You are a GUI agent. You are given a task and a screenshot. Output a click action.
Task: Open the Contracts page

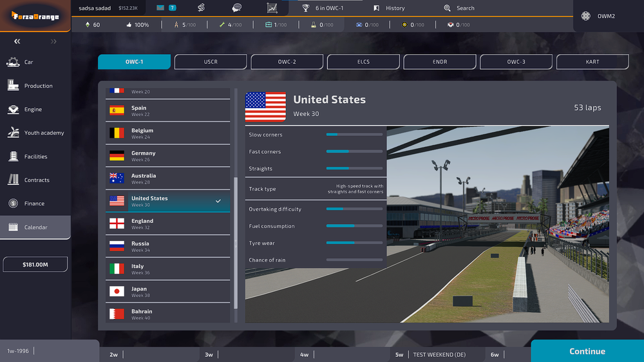[35, 180]
